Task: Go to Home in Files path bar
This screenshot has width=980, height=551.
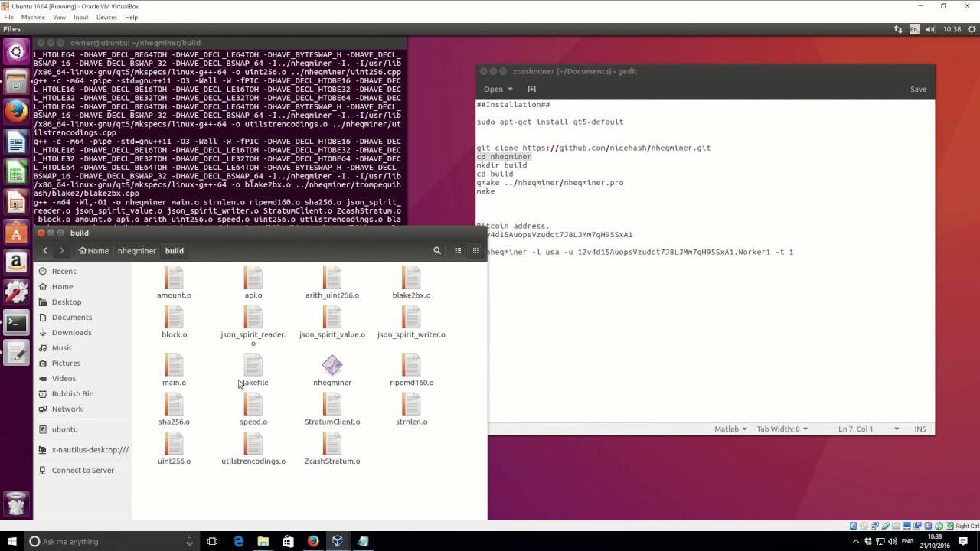Action: point(93,250)
